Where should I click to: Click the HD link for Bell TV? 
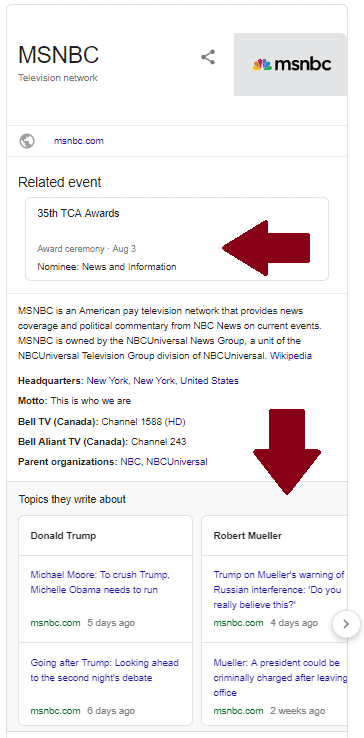click(x=175, y=422)
